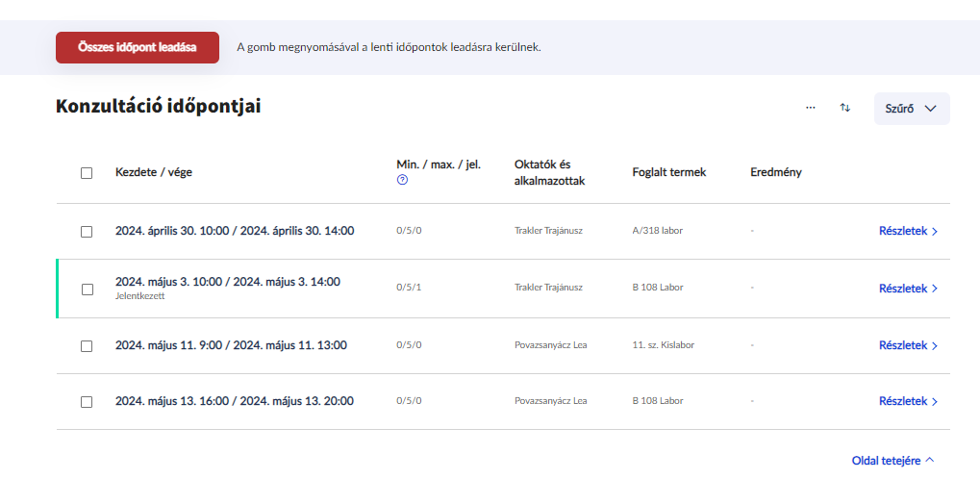Screen dimensions: 980x504
Task: Select the május 3. 10:00 appointment checkbox
Action: [87, 289]
